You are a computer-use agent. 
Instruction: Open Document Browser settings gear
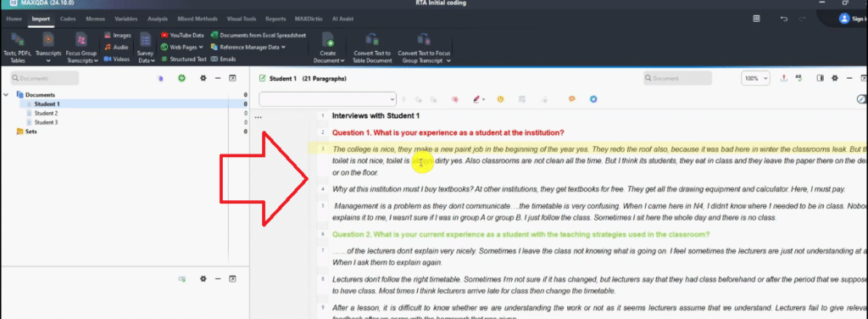[835, 79]
